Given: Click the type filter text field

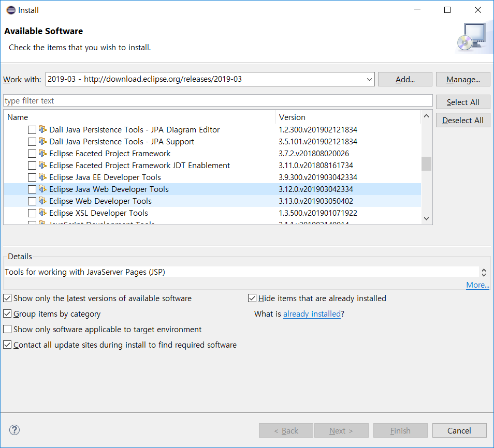Looking at the screenshot, I should point(217,101).
